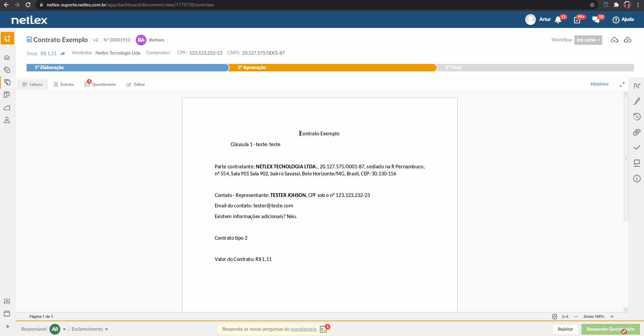Open the tasks checklist icon with 99+ badge
The width and height of the screenshot is (644, 336).
pyautogui.click(x=577, y=20)
